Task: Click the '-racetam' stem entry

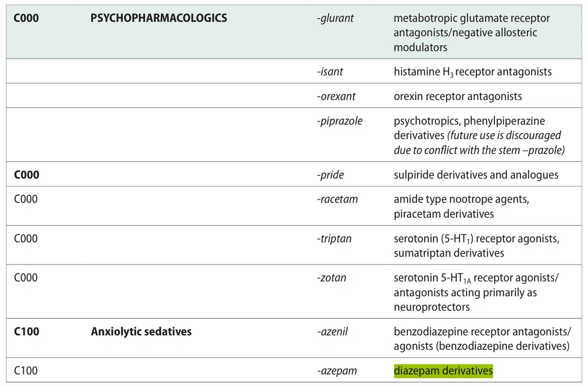Action: point(337,199)
